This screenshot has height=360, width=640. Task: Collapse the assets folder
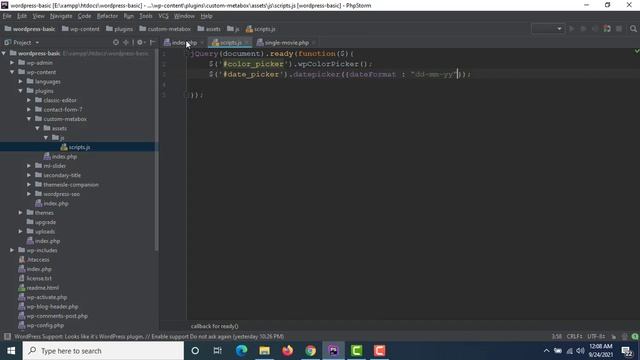38,129
